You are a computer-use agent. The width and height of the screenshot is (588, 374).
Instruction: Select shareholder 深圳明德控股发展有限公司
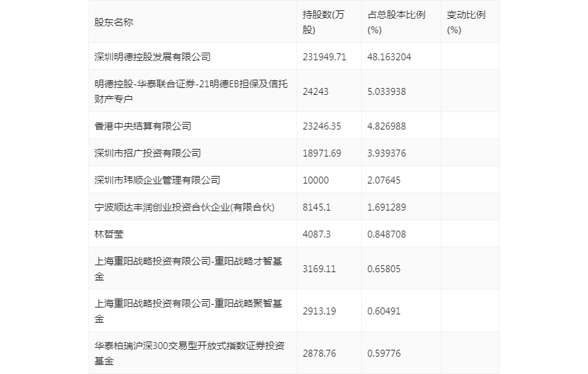pos(153,57)
